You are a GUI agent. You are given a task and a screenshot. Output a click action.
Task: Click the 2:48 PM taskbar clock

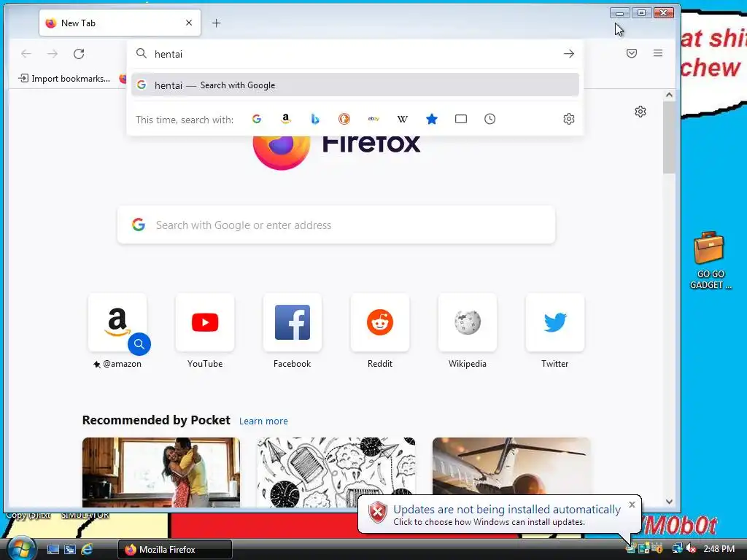click(x=719, y=549)
